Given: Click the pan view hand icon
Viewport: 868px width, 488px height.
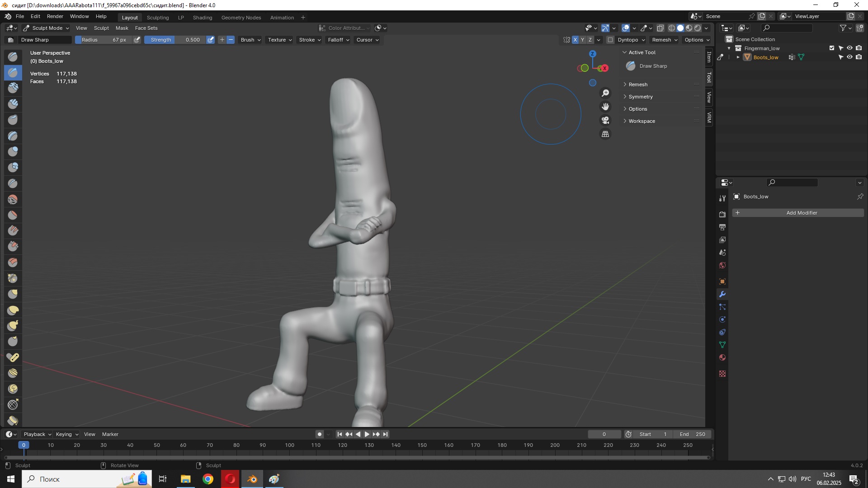Looking at the screenshot, I should tap(605, 107).
